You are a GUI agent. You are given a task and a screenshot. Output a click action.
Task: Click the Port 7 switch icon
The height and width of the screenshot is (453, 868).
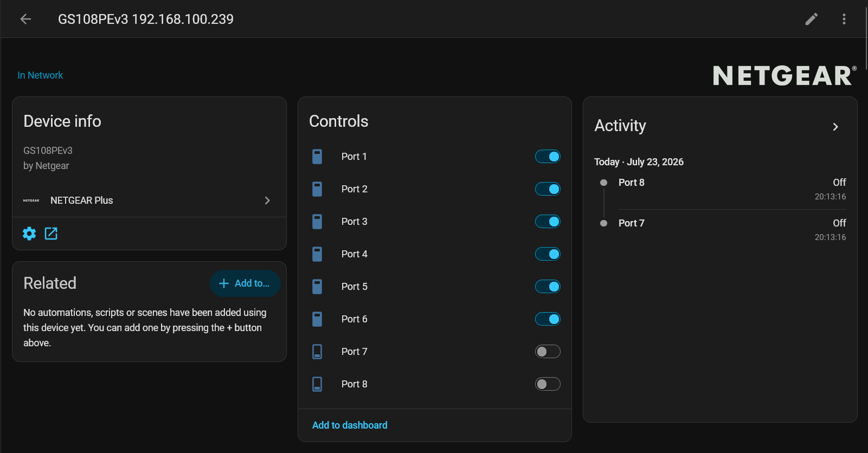tap(317, 352)
